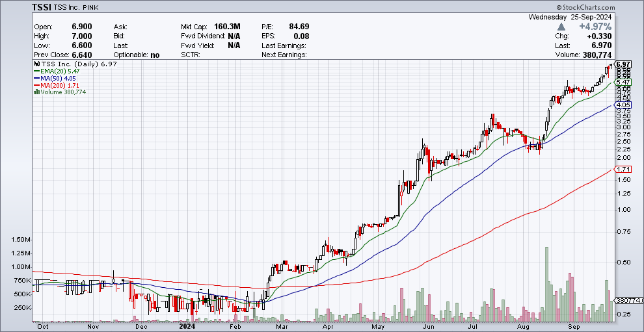Image resolution: width=644 pixels, height=332 pixels.
Task: Click the Ask label
Action: point(120,27)
